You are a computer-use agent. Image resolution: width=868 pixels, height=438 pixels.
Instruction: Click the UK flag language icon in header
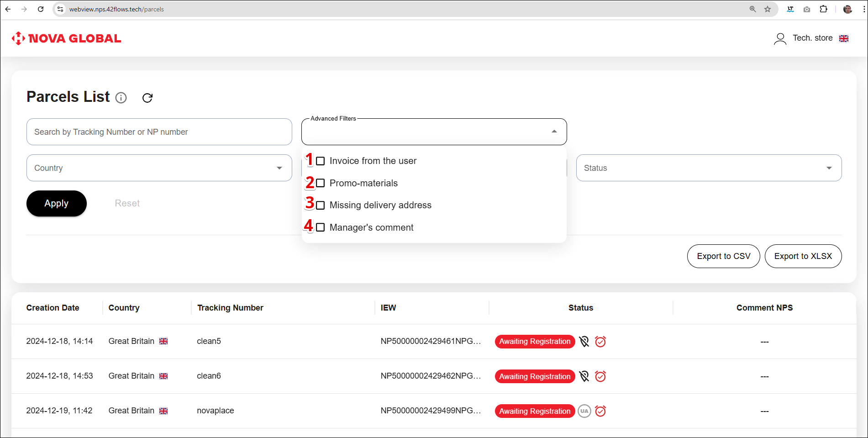click(844, 38)
